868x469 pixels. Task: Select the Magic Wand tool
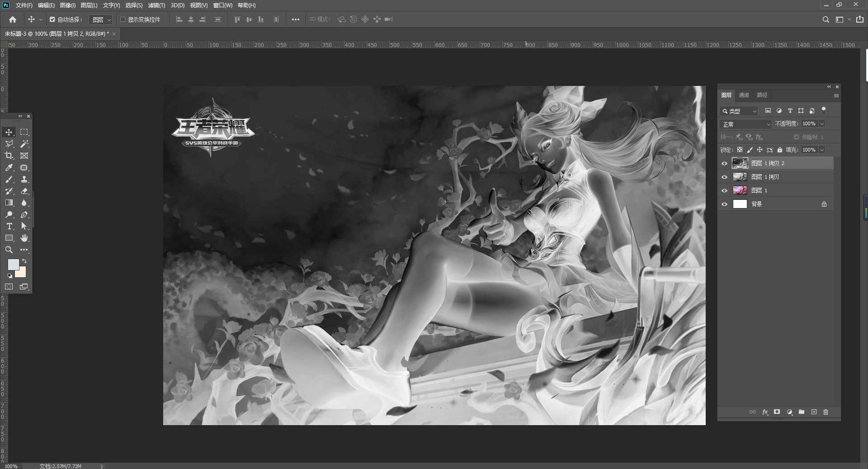(x=24, y=144)
